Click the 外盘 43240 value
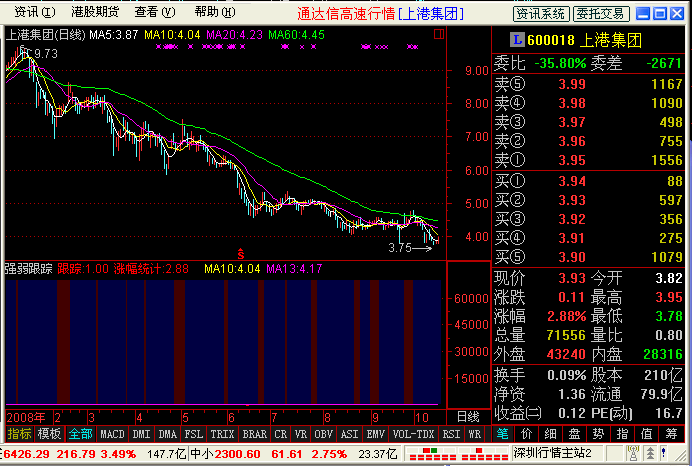This screenshot has height=466, width=692. (566, 354)
